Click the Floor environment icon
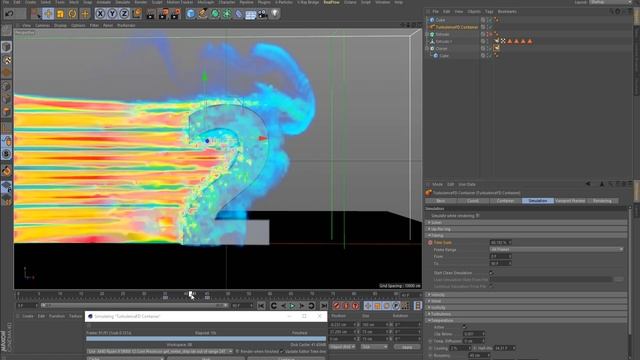640x360 pixels. click(251, 15)
